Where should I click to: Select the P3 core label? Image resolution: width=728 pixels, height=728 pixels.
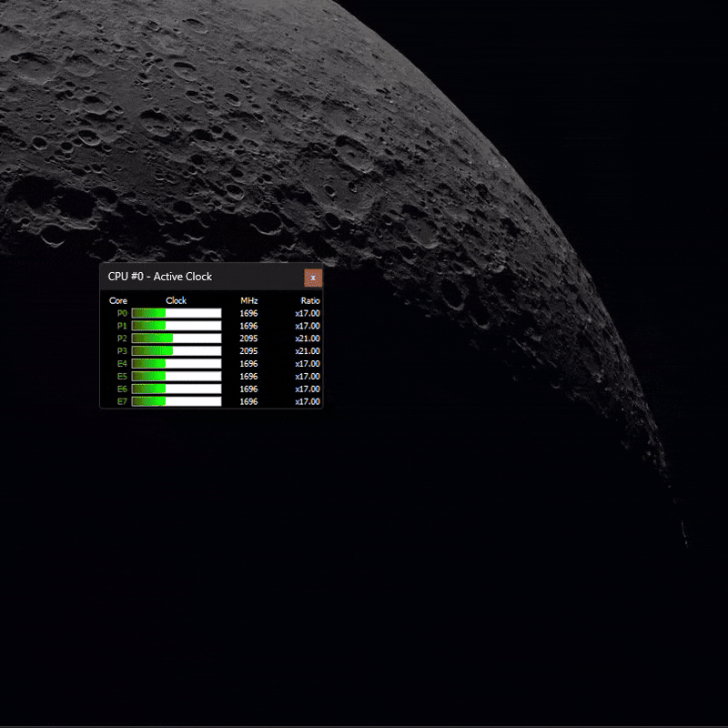(x=122, y=351)
